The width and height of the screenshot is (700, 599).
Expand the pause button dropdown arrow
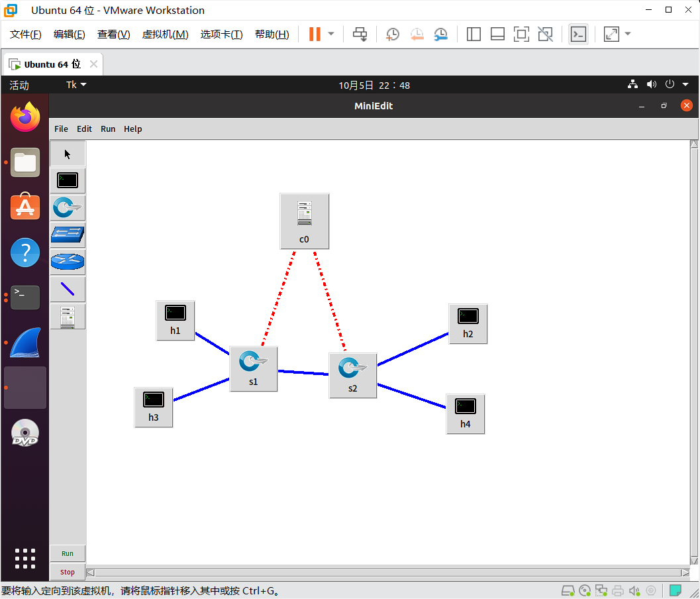pyautogui.click(x=331, y=34)
